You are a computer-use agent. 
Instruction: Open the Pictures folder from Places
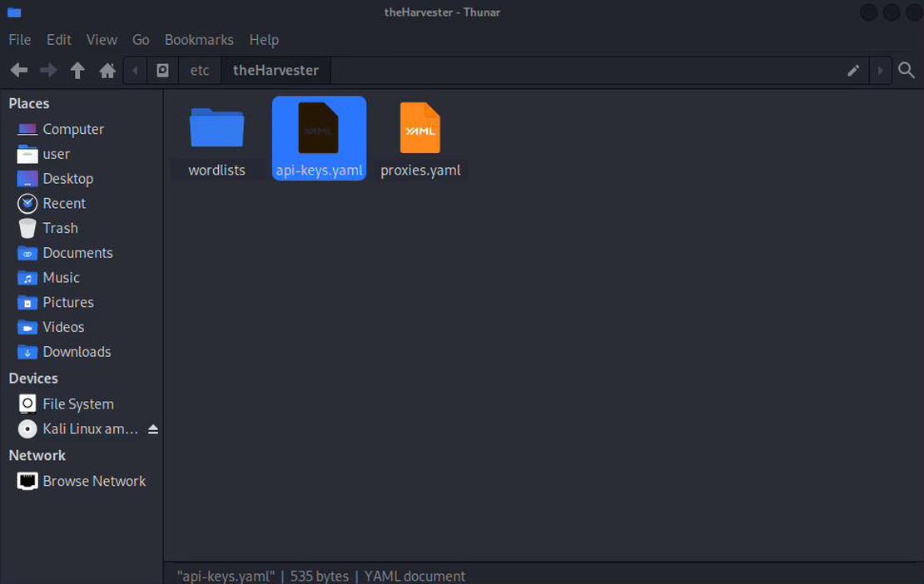click(x=68, y=302)
